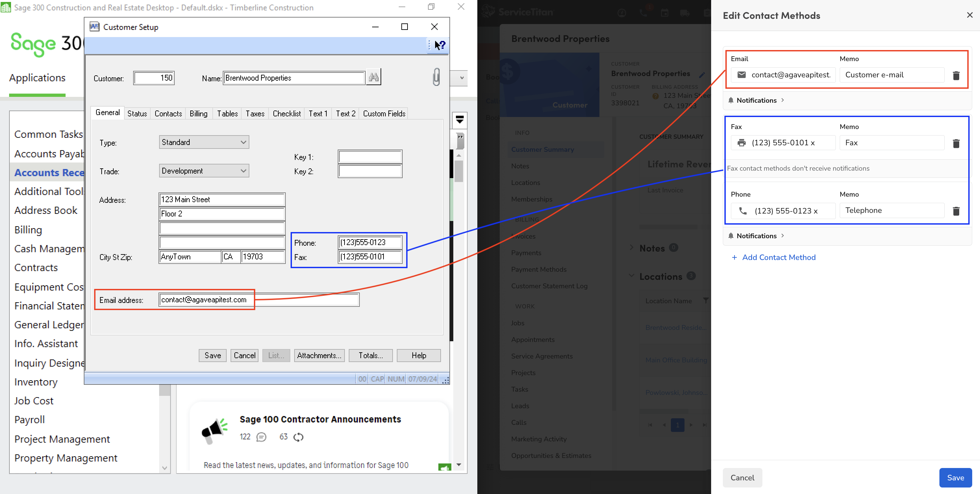Image resolution: width=980 pixels, height=494 pixels.
Task: Click the context help arrow icon
Action: [x=440, y=45]
